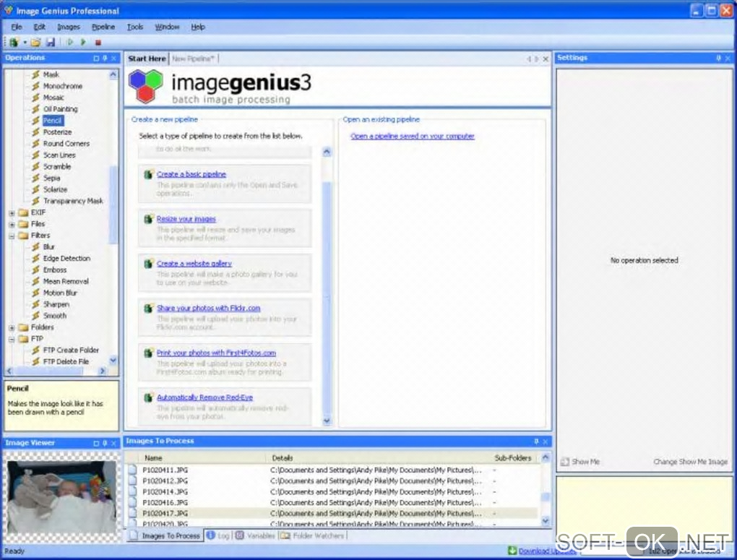
Task: Open the File menu
Action: (17, 27)
